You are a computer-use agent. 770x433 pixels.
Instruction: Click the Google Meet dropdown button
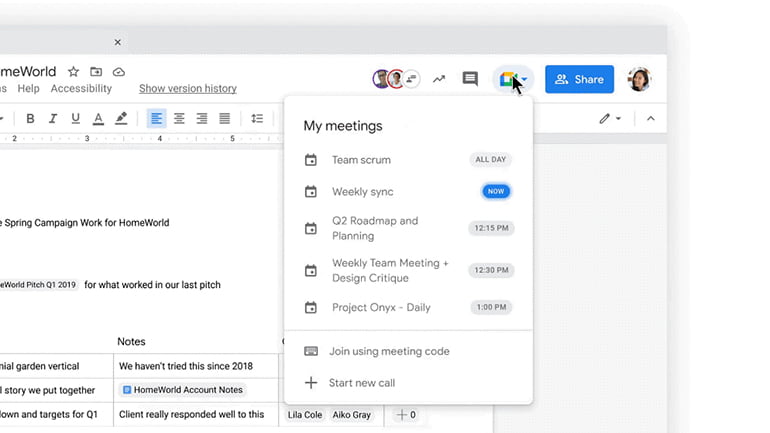[x=513, y=79]
